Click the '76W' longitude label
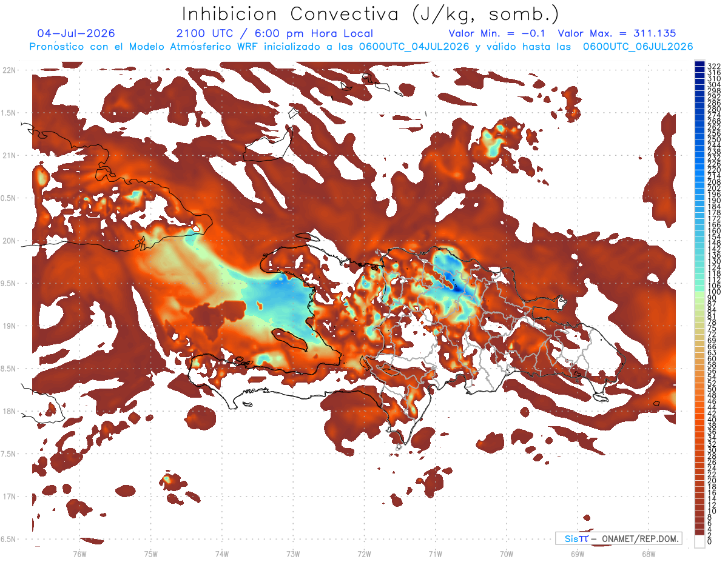Viewport: 728px width, 562px height. pyautogui.click(x=79, y=554)
